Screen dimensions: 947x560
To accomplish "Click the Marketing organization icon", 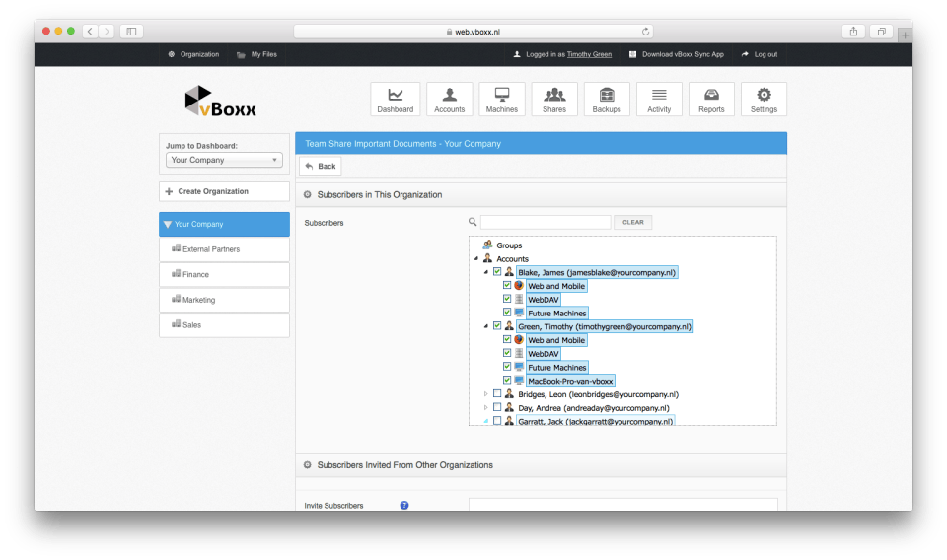I will (x=177, y=300).
